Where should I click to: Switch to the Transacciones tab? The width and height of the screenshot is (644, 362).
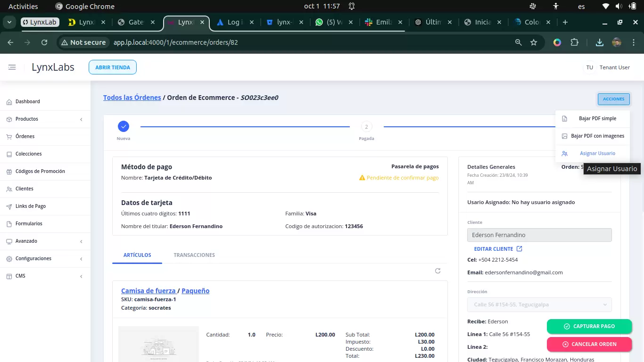point(194,255)
